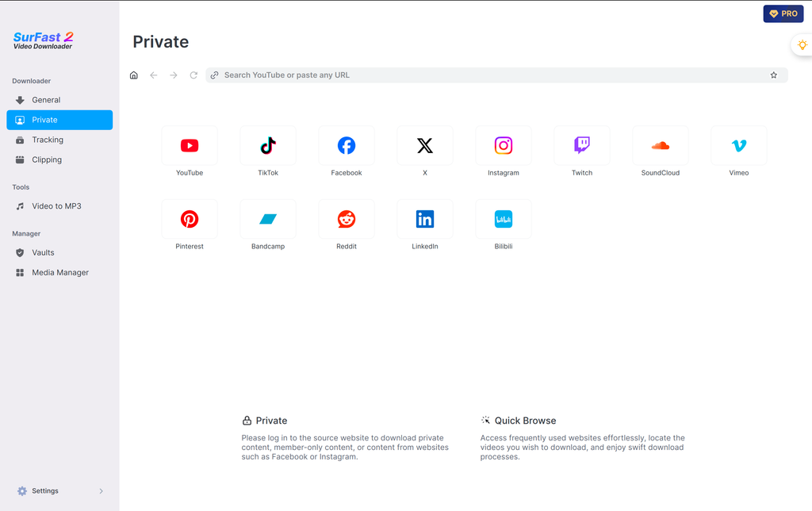The image size is (812, 511).
Task: Focus the Search YouTube or paste URL field
Action: click(496, 75)
